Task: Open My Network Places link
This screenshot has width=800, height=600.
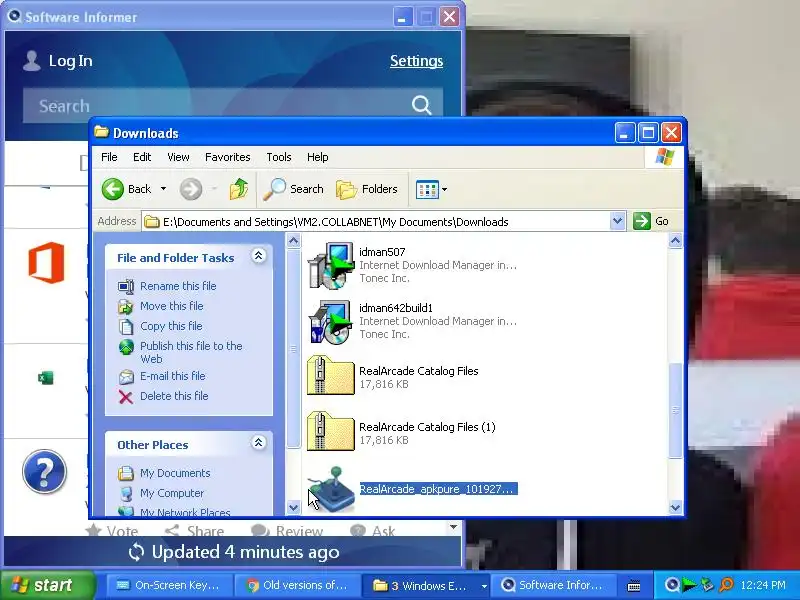Action: click(185, 512)
